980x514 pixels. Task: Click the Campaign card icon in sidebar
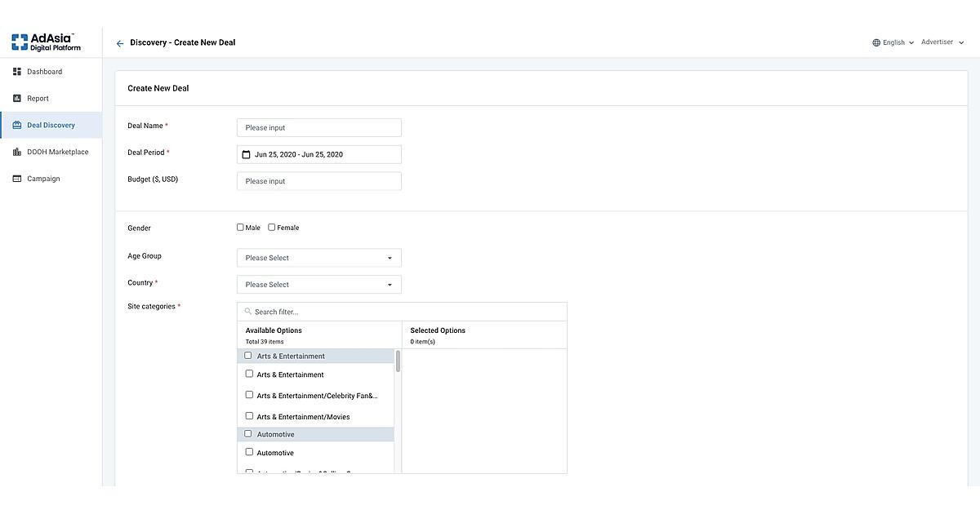pyautogui.click(x=17, y=179)
